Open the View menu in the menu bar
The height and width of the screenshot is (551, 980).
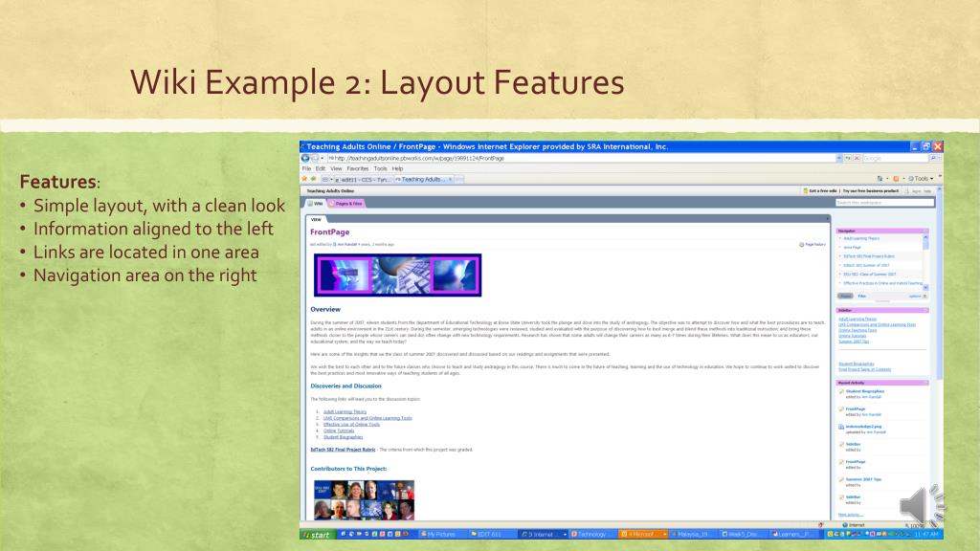pyautogui.click(x=336, y=168)
